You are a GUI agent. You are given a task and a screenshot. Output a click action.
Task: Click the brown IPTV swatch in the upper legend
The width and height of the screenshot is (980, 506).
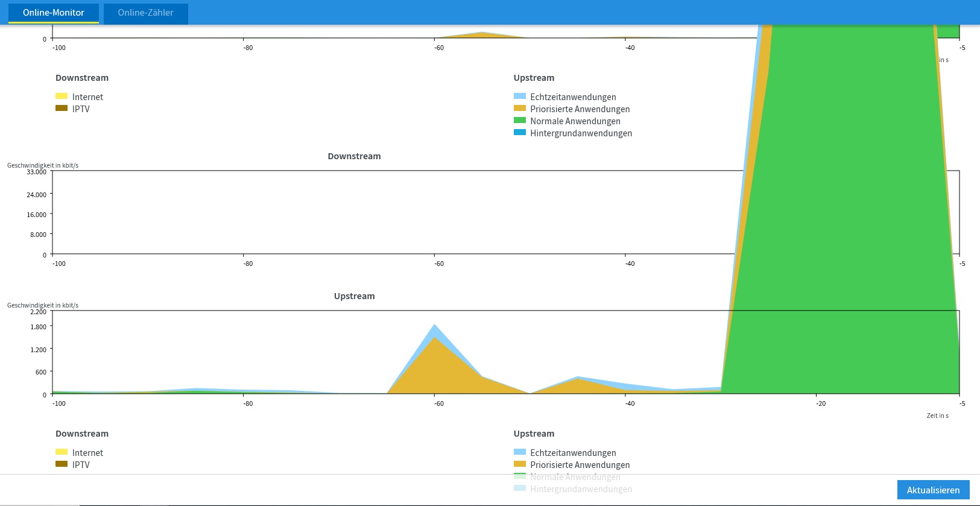[62, 109]
